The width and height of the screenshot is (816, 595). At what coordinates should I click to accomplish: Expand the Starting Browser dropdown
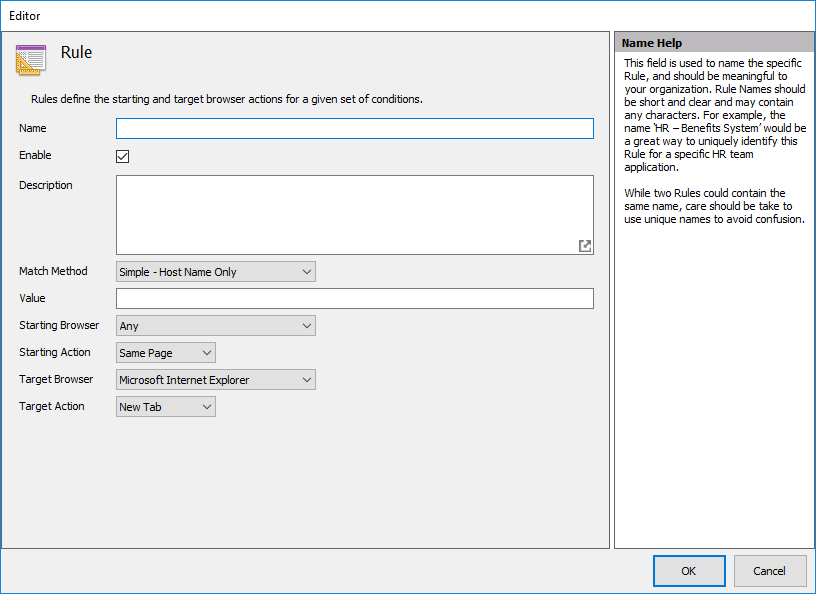(x=215, y=326)
